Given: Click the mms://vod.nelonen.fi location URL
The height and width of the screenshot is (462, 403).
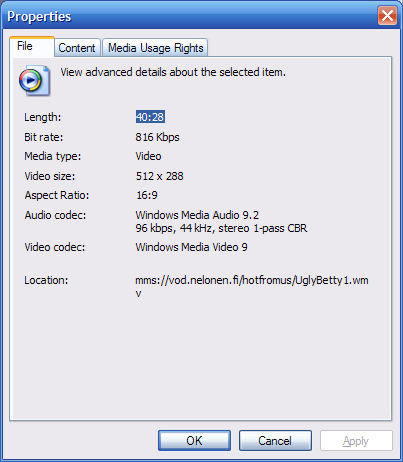Looking at the screenshot, I should (x=252, y=287).
